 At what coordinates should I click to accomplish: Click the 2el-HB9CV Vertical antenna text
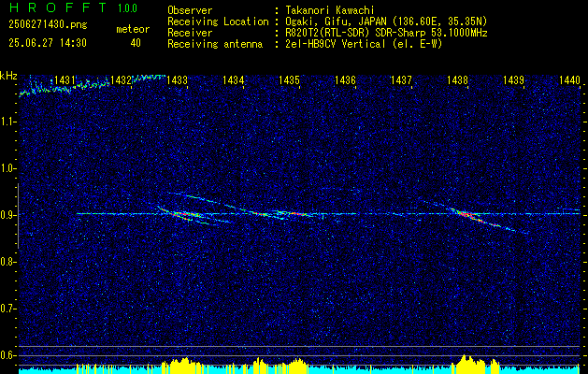[x=364, y=44]
